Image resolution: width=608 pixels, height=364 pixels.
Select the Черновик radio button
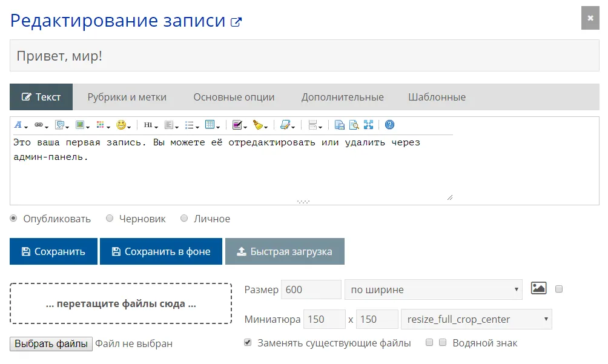(x=110, y=219)
